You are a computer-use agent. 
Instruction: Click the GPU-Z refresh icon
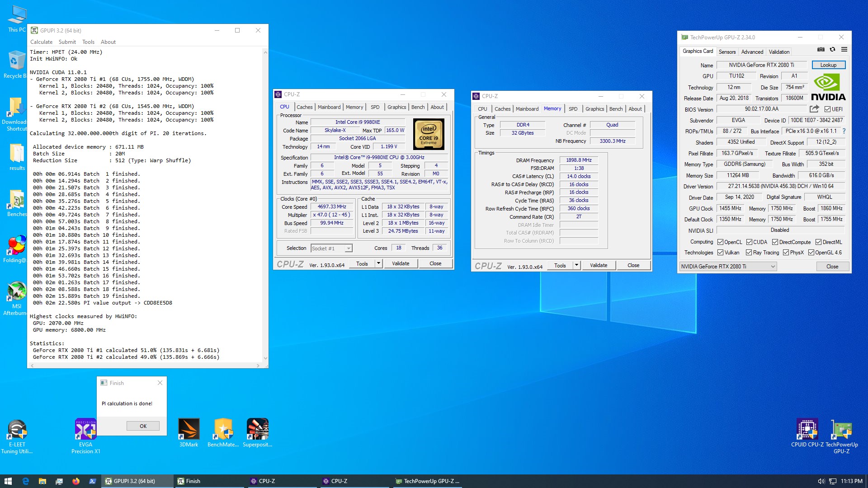[832, 50]
